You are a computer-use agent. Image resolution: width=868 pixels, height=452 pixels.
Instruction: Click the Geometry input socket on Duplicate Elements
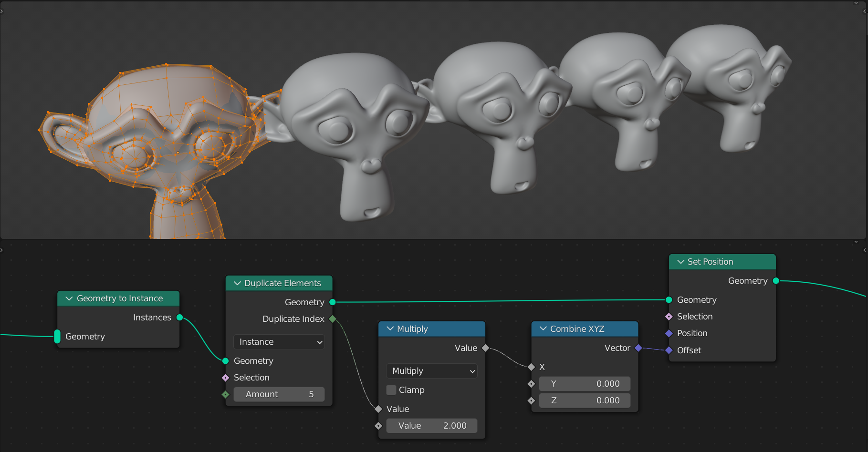225,361
